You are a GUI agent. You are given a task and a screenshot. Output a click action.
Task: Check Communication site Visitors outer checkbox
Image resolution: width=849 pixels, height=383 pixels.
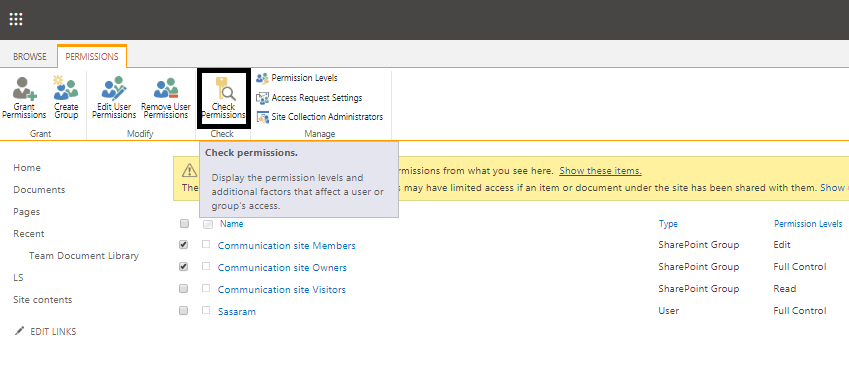tap(184, 288)
